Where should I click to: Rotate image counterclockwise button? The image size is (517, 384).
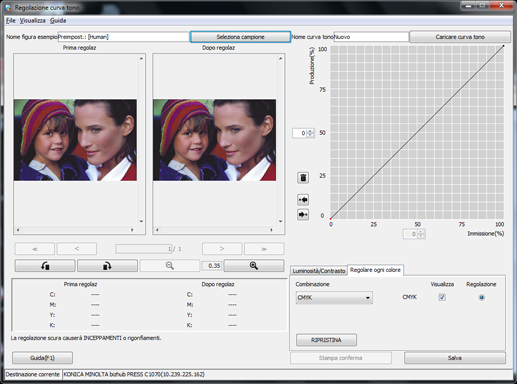(x=45, y=266)
